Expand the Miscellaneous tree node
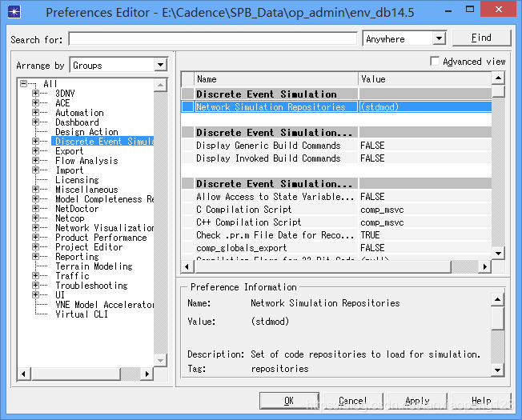This screenshot has height=420, width=522. click(35, 190)
